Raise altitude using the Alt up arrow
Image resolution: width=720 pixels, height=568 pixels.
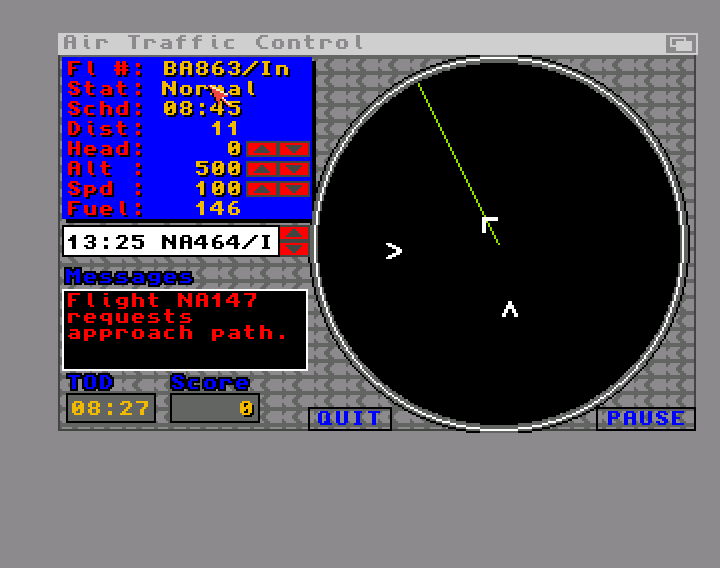(261, 169)
